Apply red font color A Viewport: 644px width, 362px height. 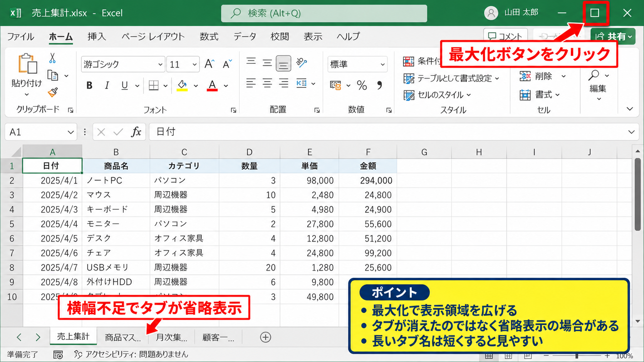(212, 85)
